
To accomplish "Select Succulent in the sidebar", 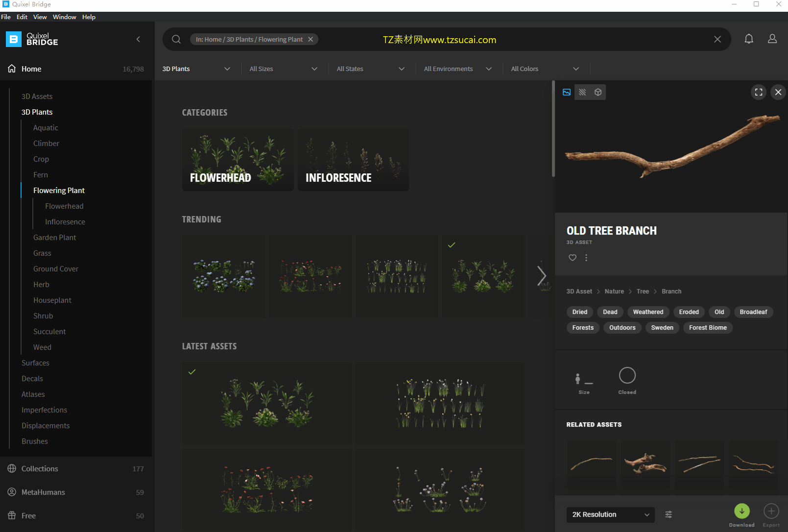I will point(49,332).
